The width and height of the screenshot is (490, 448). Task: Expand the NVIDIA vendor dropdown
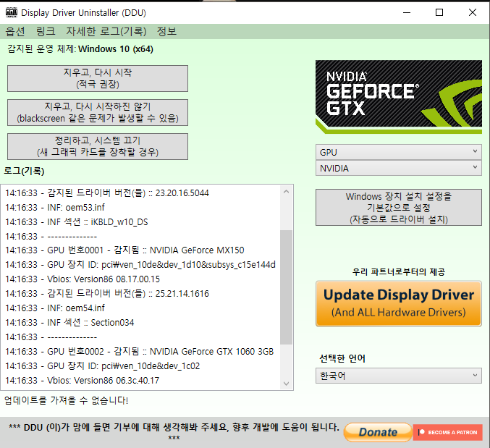398,168
